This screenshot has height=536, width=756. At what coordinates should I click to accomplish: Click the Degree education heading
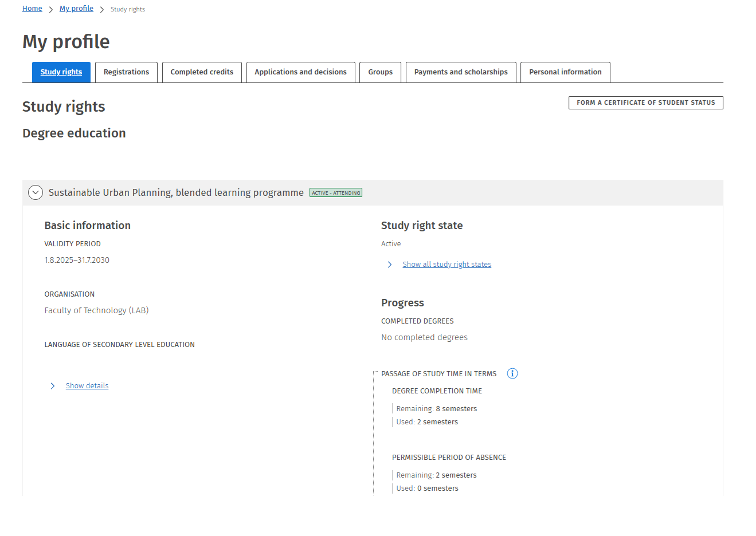74,133
